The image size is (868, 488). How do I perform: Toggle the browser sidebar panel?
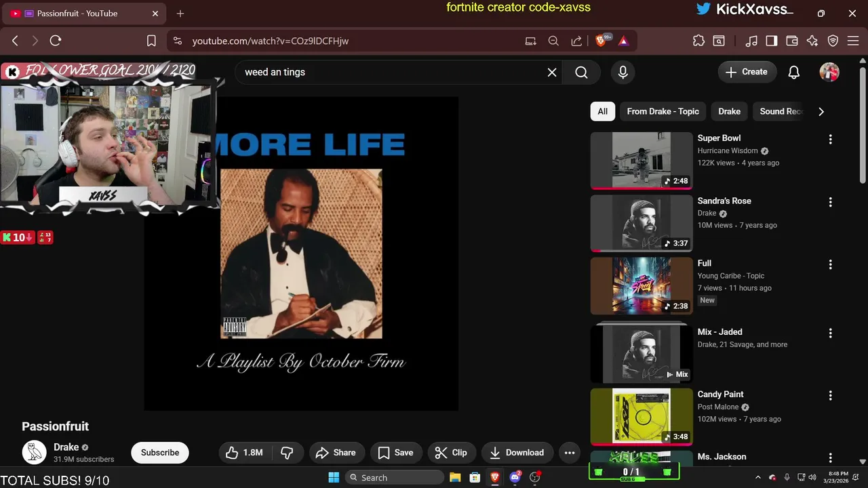click(x=771, y=41)
